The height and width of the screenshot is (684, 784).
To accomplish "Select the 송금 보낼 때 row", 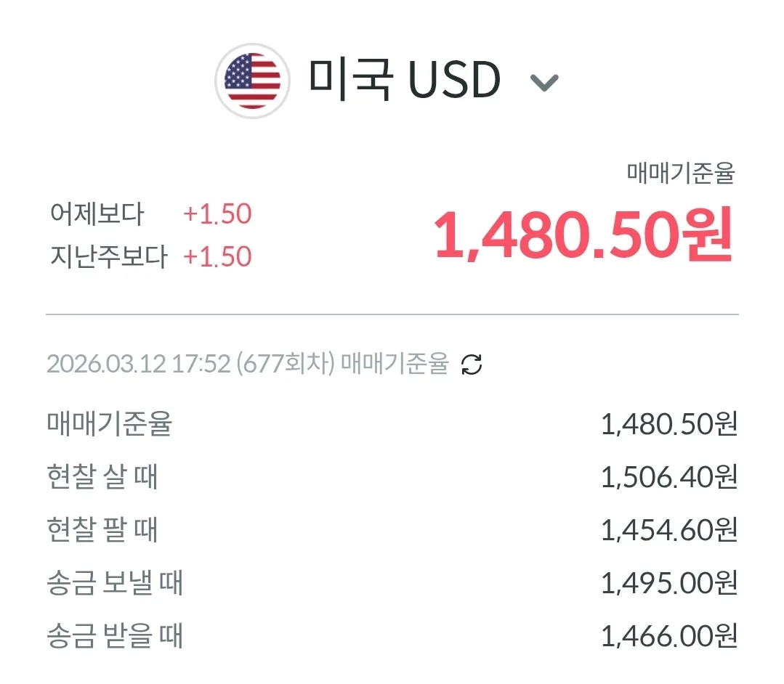I will [x=392, y=583].
